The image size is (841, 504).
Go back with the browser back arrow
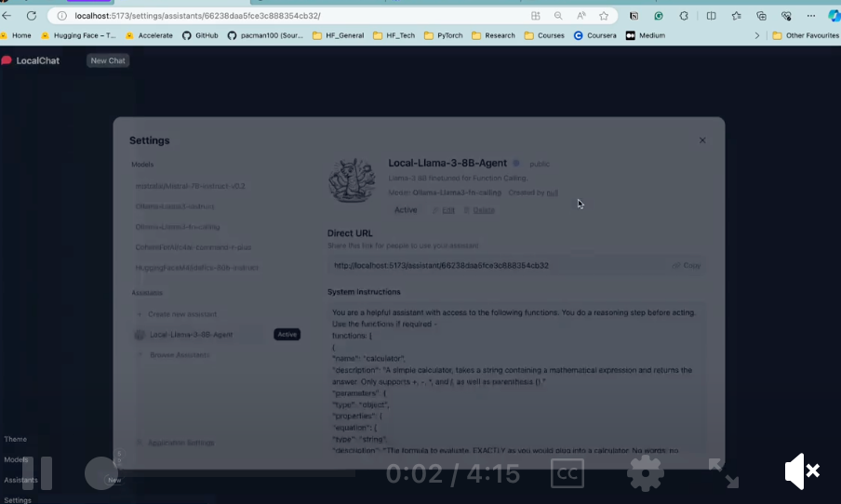point(7,16)
